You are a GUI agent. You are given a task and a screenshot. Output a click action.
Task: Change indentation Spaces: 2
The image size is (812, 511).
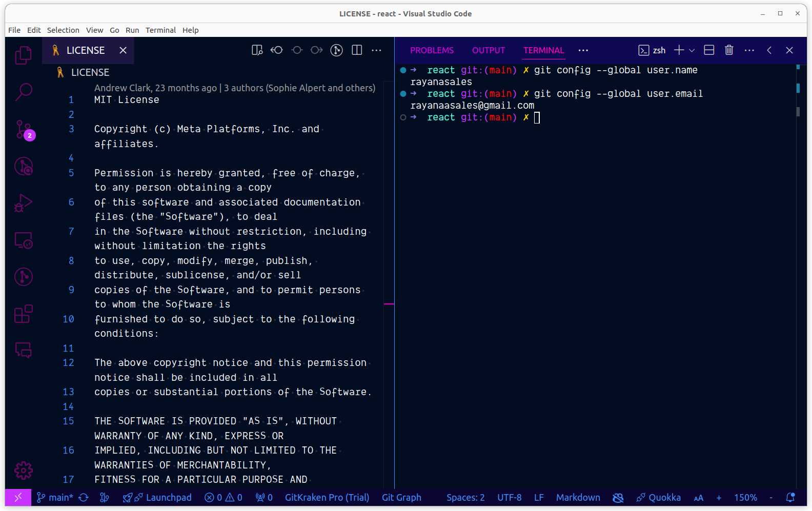pos(465,497)
